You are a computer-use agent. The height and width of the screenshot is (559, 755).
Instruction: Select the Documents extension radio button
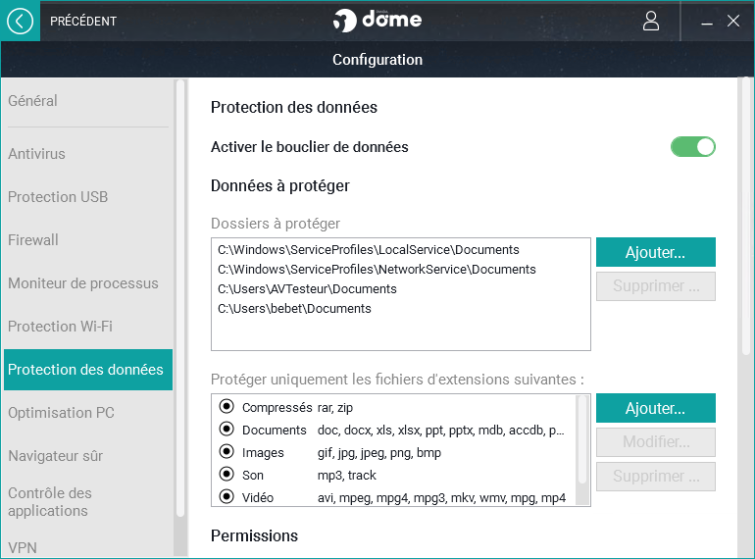226,430
